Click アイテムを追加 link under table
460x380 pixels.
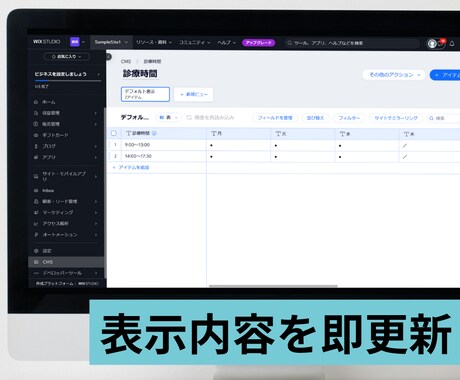click(x=131, y=168)
